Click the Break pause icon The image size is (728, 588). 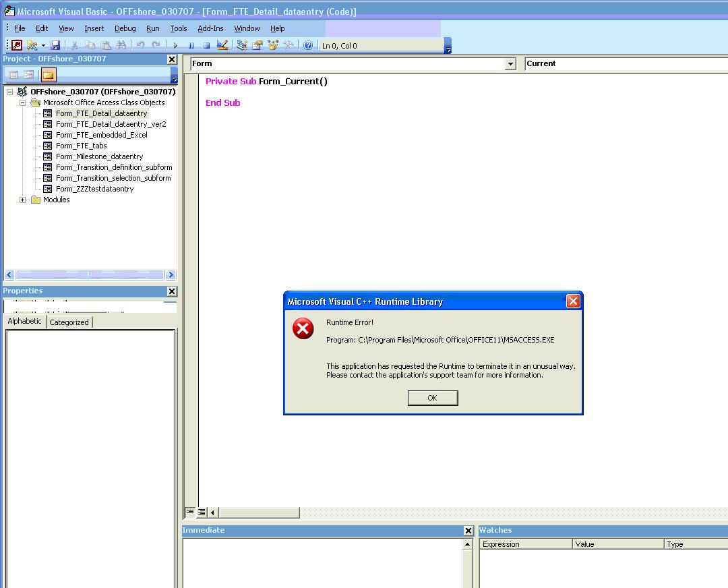click(x=191, y=45)
